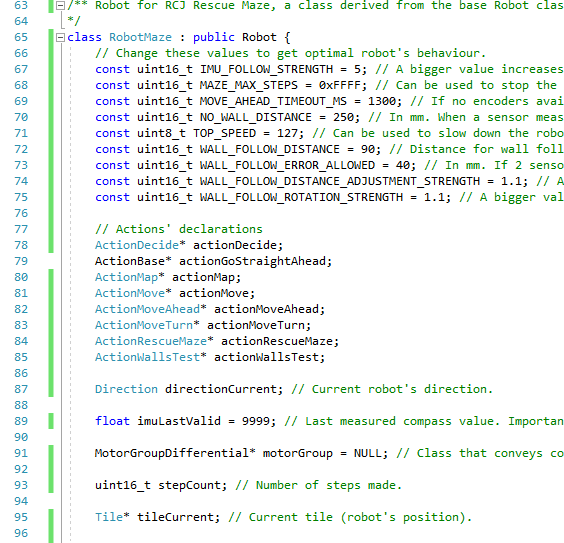564x543 pixels.
Task: Click the Tile type on line 95
Action: tap(109, 517)
